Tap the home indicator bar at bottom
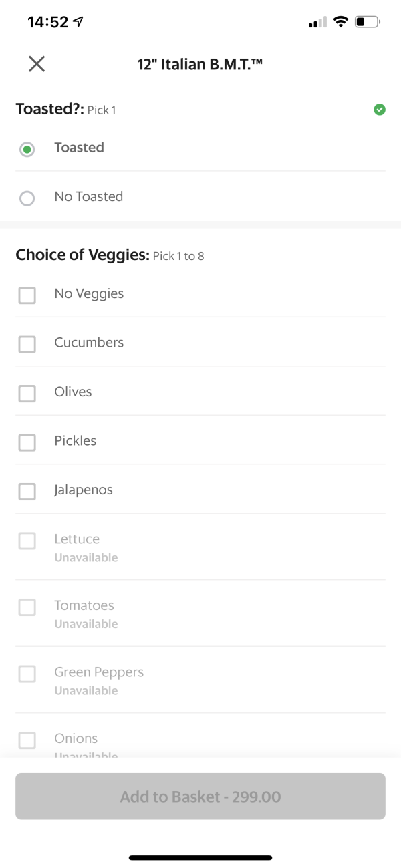This screenshot has width=401, height=868. point(200,857)
